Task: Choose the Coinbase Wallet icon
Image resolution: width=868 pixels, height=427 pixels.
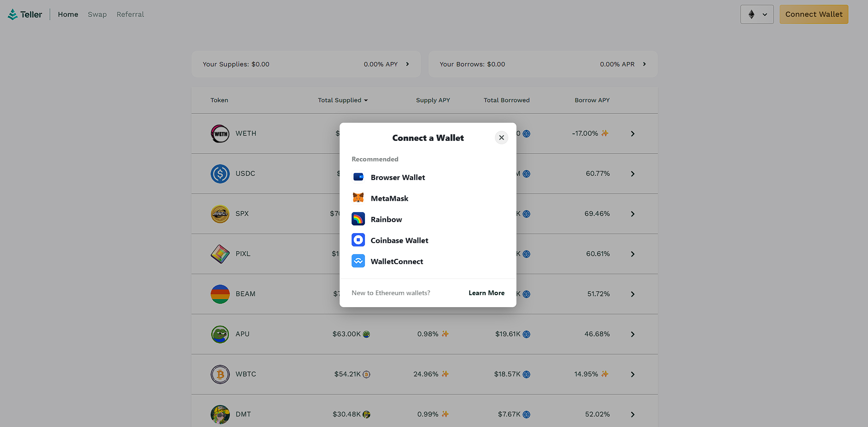Action: 358,240
